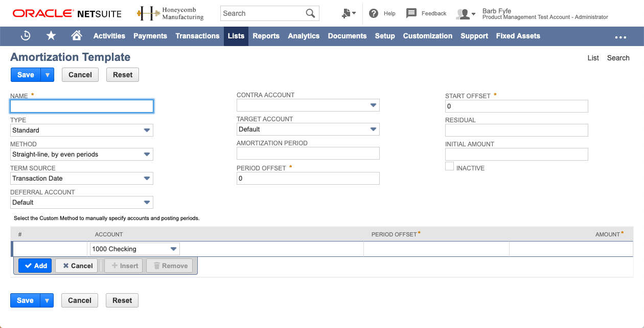Enable the Inactive checkbox
The width and height of the screenshot is (644, 328).
point(449,166)
